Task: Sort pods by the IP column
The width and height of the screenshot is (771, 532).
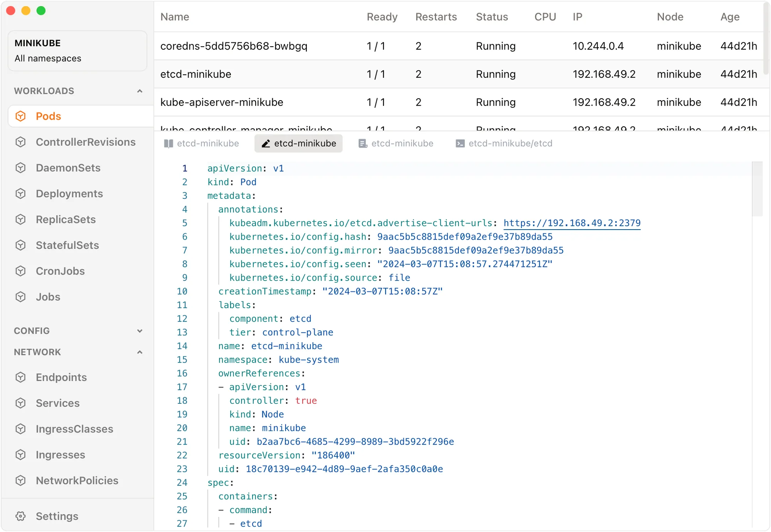Action: coord(577,17)
